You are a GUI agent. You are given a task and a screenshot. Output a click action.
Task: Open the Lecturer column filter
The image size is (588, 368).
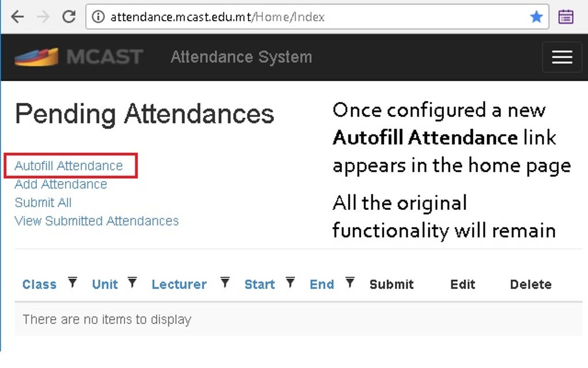pyautogui.click(x=225, y=282)
